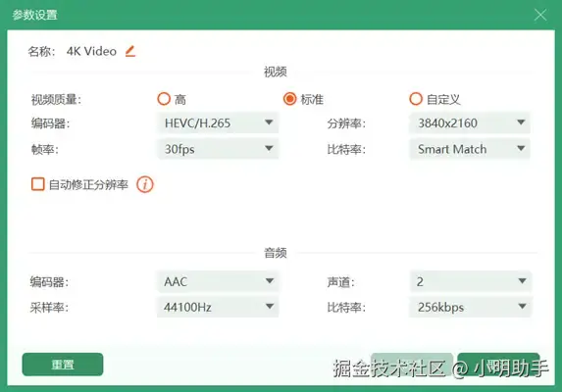Expand the audio channel dropdown showing 2
The height and width of the screenshot is (392, 562).
pyautogui.click(x=470, y=281)
